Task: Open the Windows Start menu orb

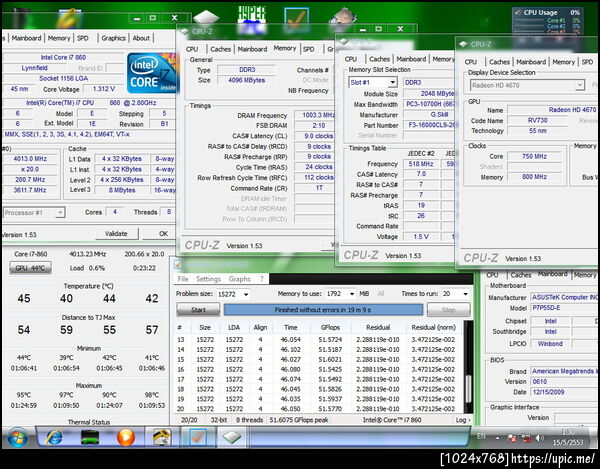Action: (18, 437)
